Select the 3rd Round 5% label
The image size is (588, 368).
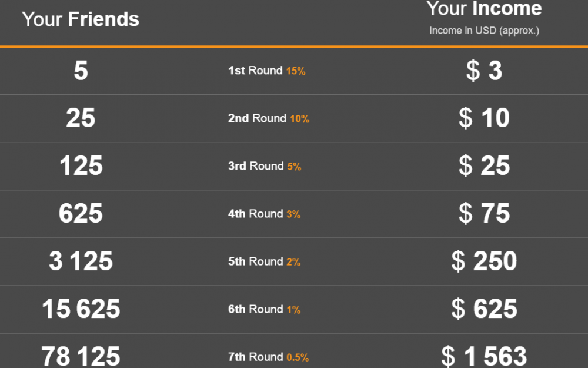tap(265, 166)
